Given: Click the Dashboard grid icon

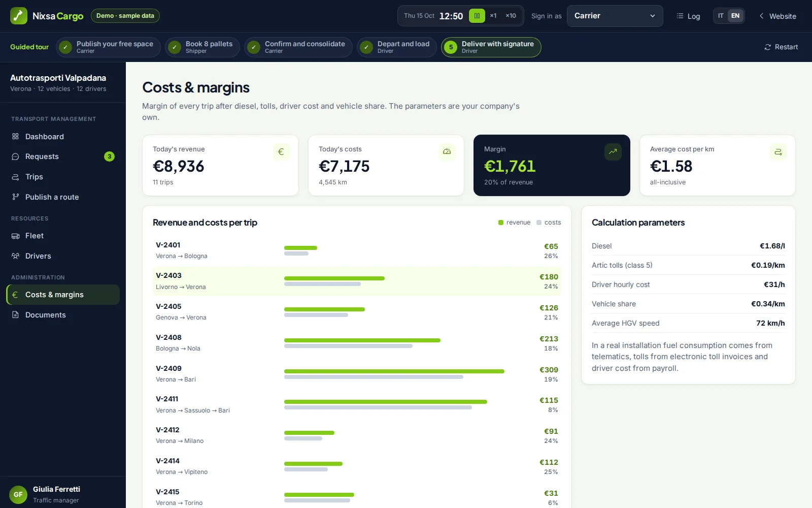Looking at the screenshot, I should pos(15,136).
